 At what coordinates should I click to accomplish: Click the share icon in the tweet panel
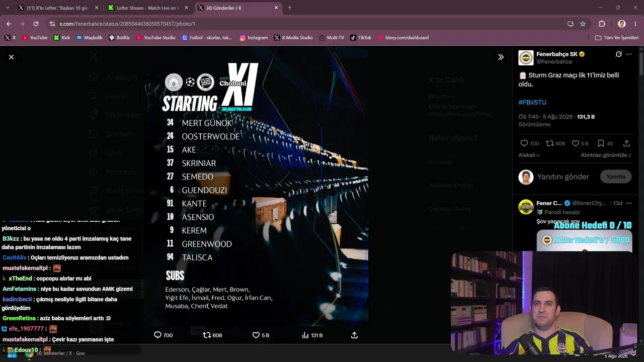626,143
